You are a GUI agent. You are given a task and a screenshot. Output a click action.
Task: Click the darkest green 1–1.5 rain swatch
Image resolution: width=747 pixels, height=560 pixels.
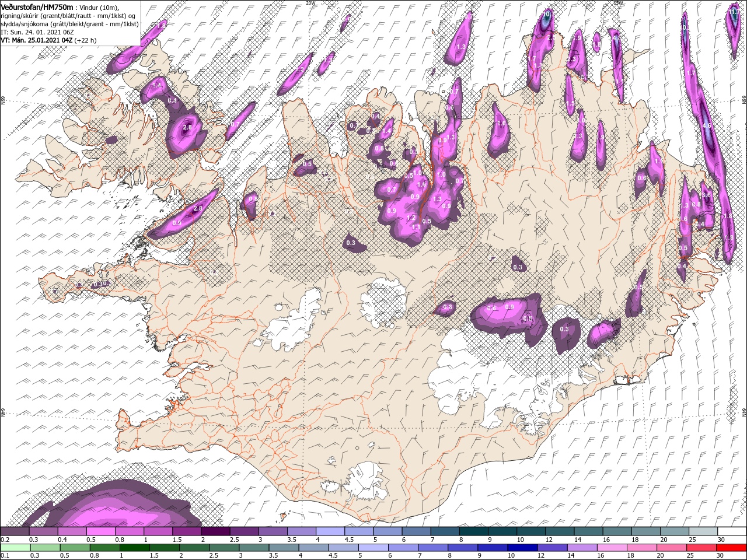tap(135, 548)
